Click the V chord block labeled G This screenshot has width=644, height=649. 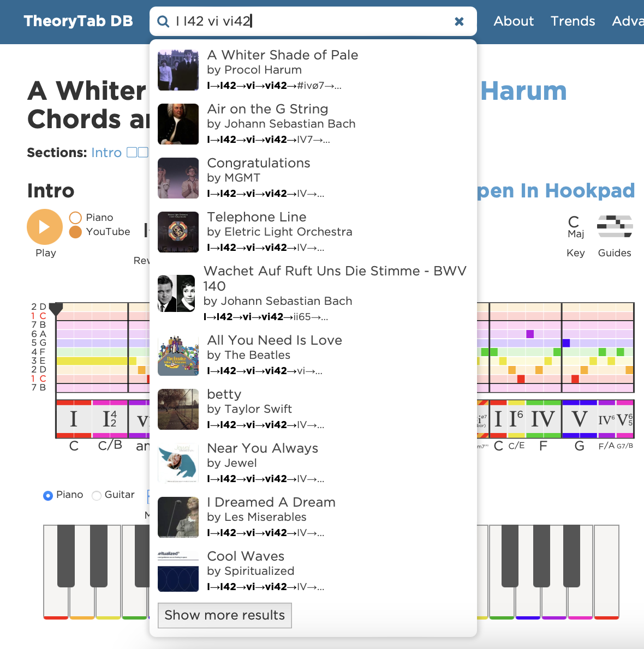(x=580, y=419)
